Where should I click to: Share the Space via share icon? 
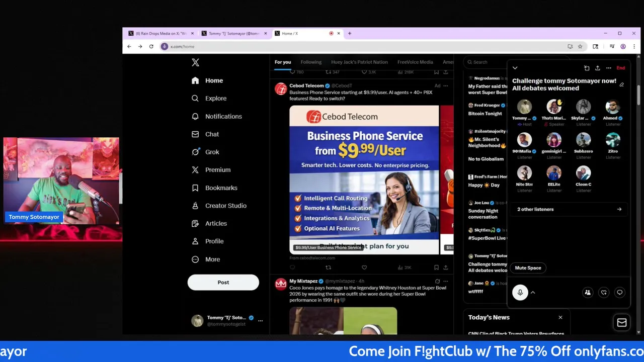pyautogui.click(x=598, y=68)
